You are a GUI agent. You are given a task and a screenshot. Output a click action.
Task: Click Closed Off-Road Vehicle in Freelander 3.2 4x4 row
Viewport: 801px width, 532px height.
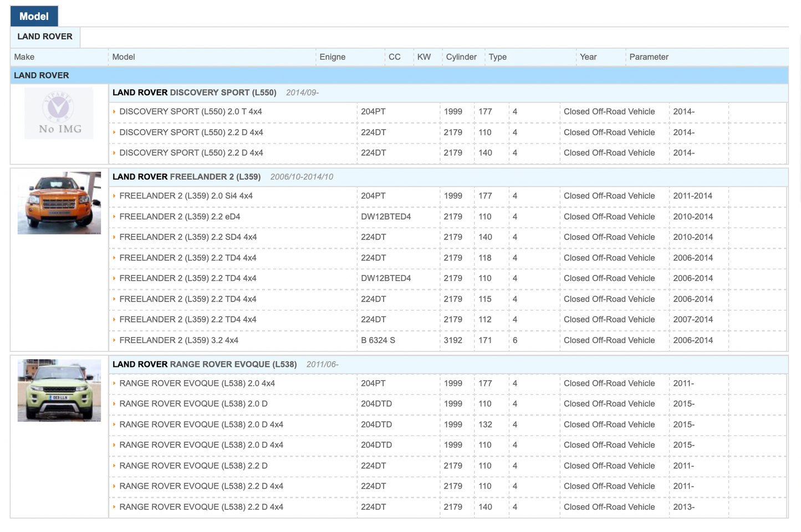pos(609,340)
